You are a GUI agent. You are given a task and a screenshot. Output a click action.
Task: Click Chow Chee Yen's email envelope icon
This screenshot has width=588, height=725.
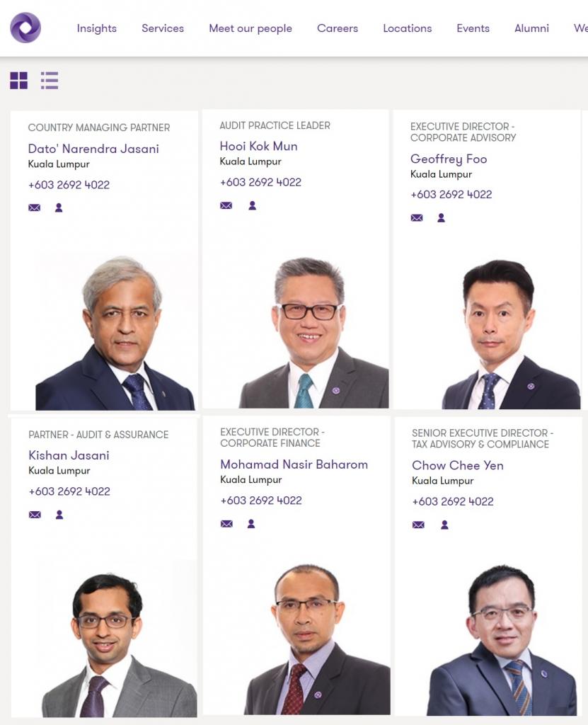click(418, 525)
